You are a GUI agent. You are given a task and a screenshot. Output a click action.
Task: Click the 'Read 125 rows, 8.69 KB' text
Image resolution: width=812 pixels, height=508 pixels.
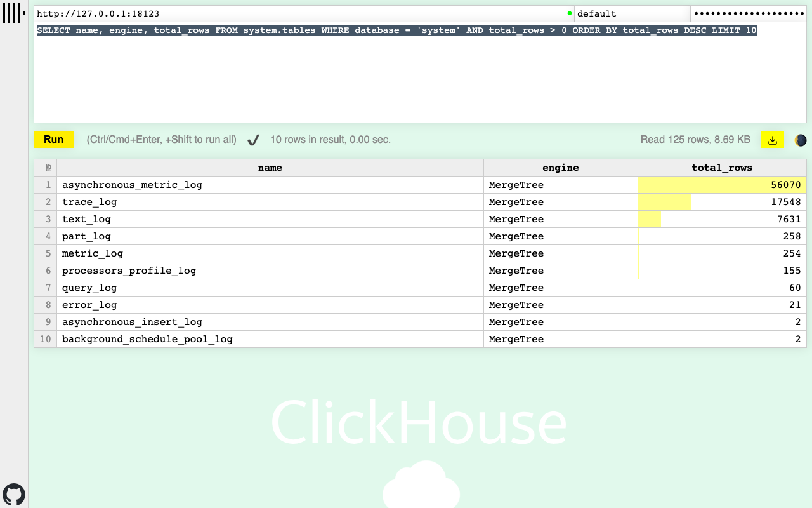pyautogui.click(x=695, y=140)
